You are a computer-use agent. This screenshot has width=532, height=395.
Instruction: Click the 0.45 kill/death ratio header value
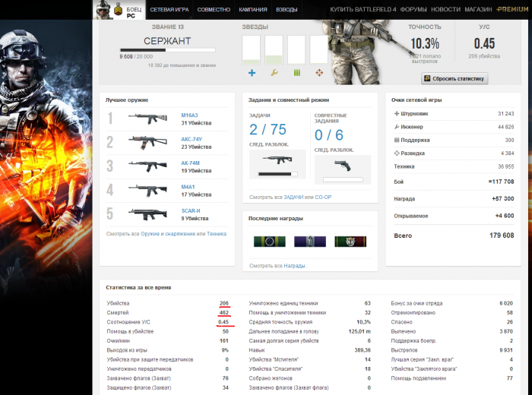[485, 43]
